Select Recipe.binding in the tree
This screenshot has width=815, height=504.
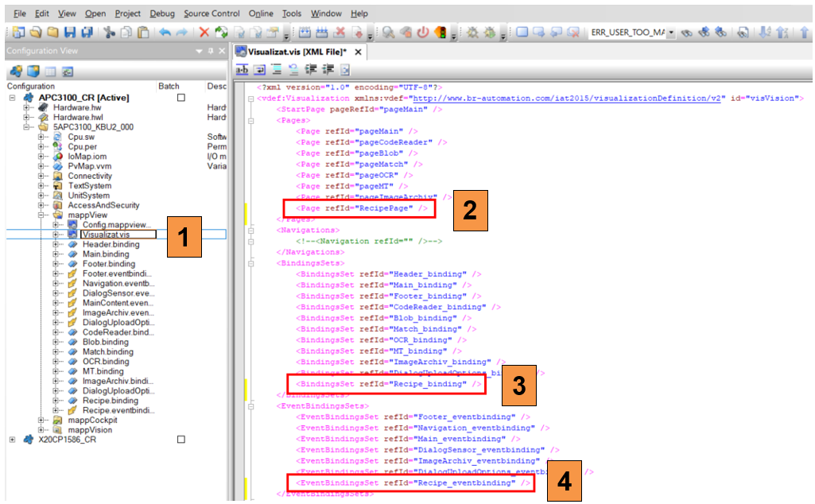click(110, 401)
